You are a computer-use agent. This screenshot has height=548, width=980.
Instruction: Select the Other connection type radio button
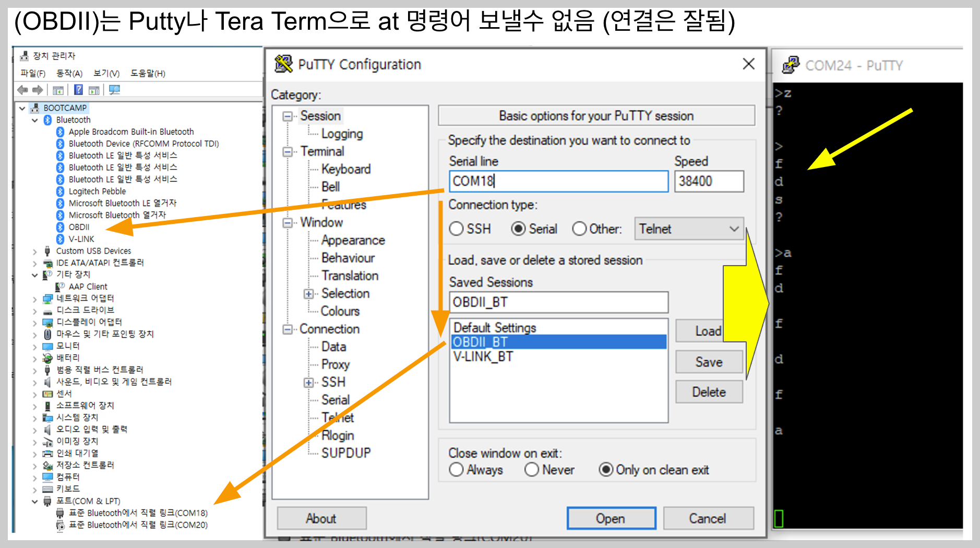point(579,229)
